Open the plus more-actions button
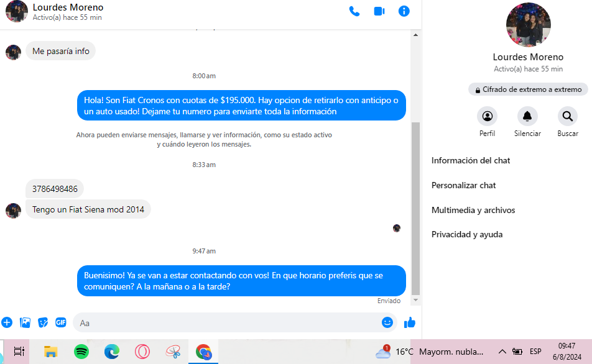Image resolution: width=592 pixels, height=364 pixels. [7, 322]
